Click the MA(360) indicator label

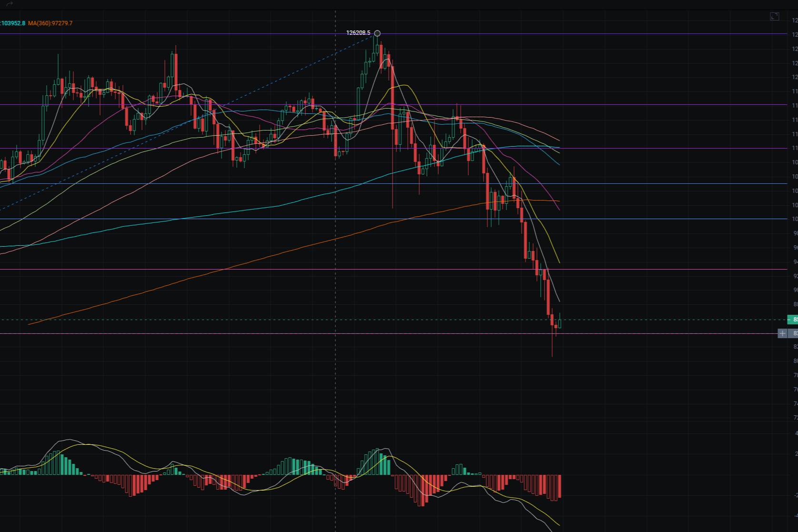tap(50, 23)
